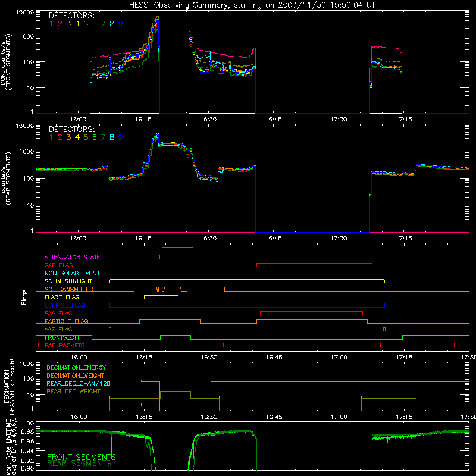The image size is (476, 476).
Task: Click the BAD_PACKETS flag label
Action: 65,345
